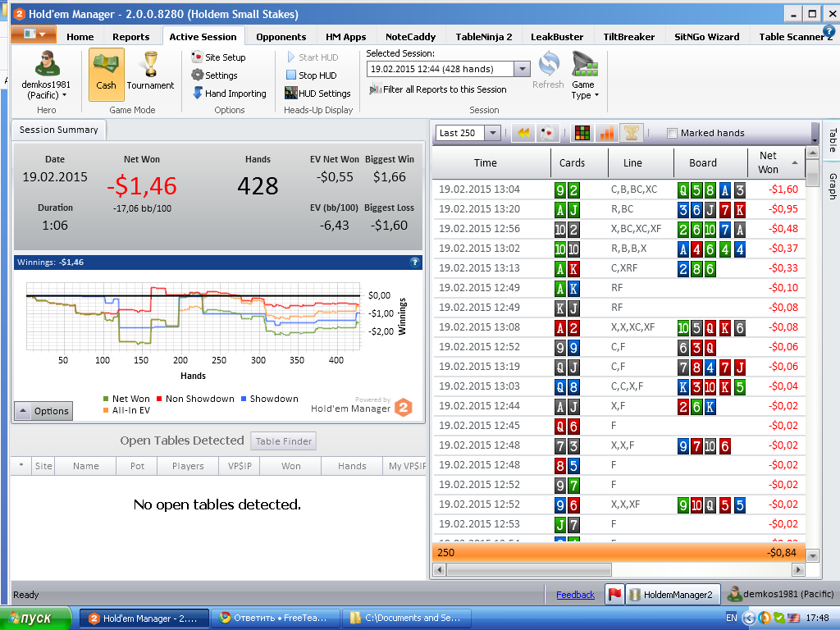
Task: Click the horizontal scrollbar thumb under hand list
Action: point(529,569)
